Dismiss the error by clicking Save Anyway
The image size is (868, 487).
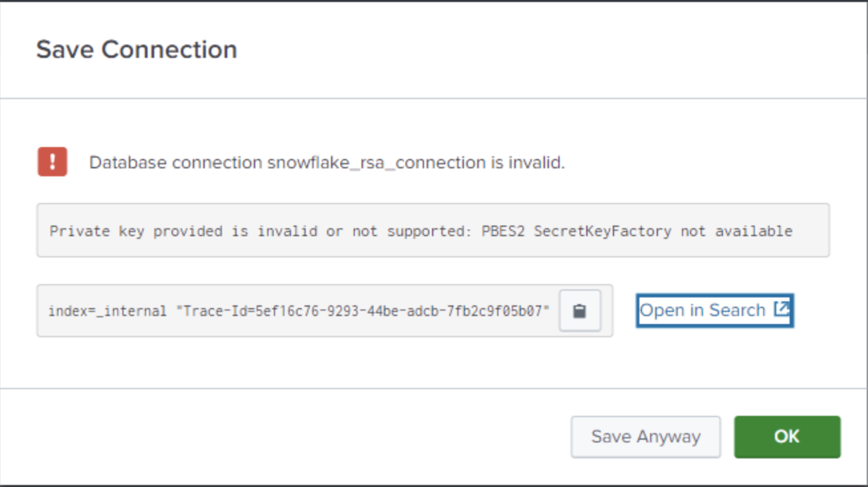click(x=645, y=436)
